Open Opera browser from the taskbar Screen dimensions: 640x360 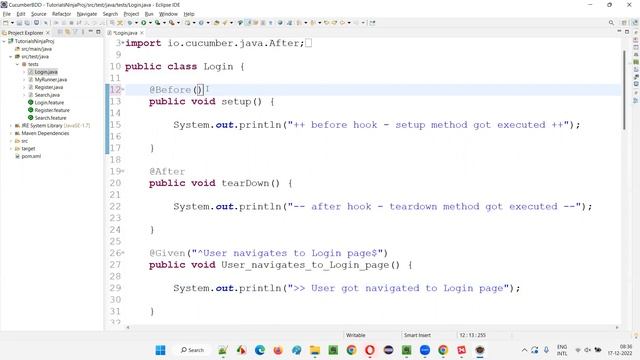[x=370, y=350]
